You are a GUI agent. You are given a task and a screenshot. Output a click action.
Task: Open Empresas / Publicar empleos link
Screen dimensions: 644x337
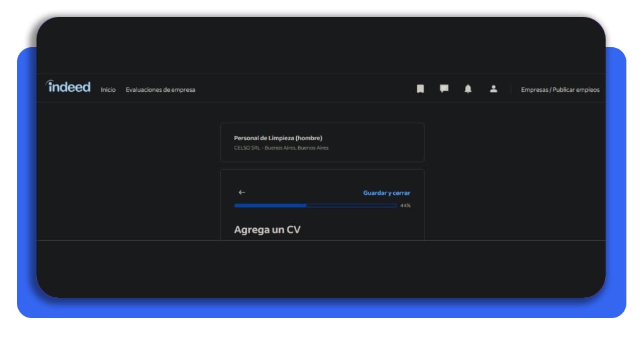pyautogui.click(x=560, y=89)
